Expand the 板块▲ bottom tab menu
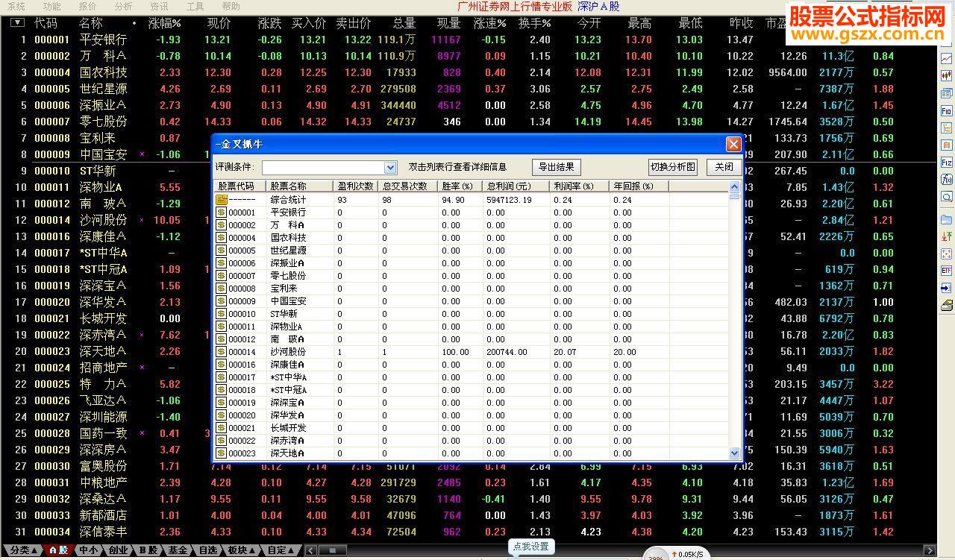The height and width of the screenshot is (560, 955). (242, 550)
